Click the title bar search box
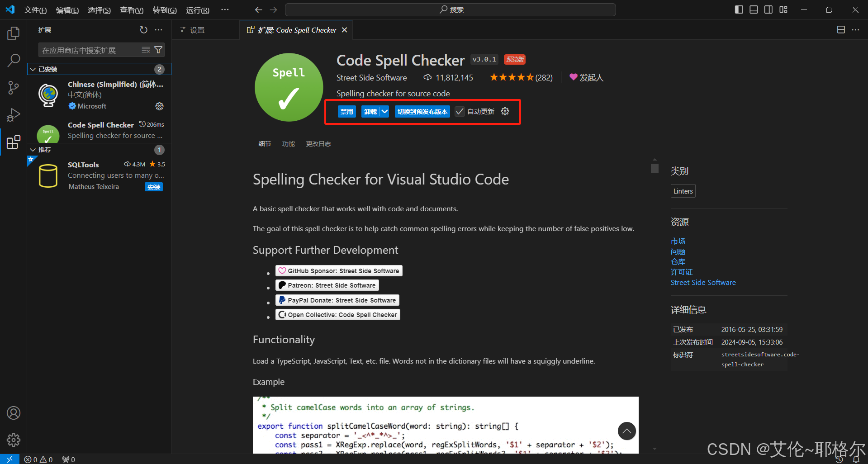The width and height of the screenshot is (868, 464). (x=451, y=9)
